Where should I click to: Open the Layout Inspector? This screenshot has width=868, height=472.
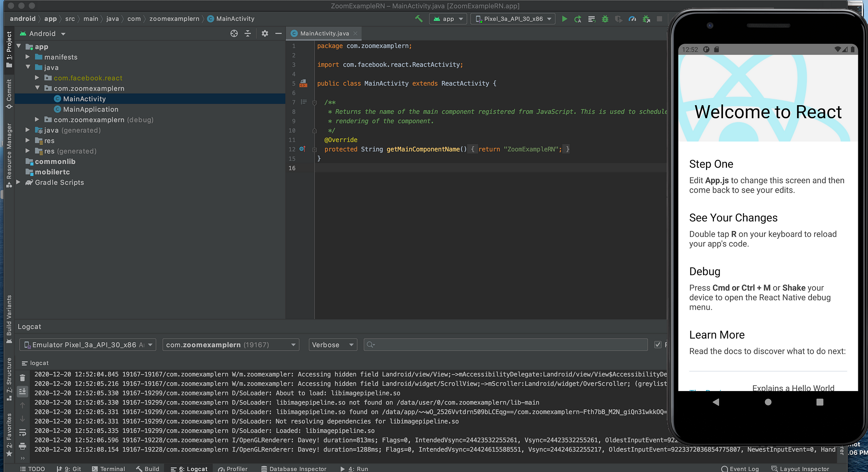click(800, 468)
